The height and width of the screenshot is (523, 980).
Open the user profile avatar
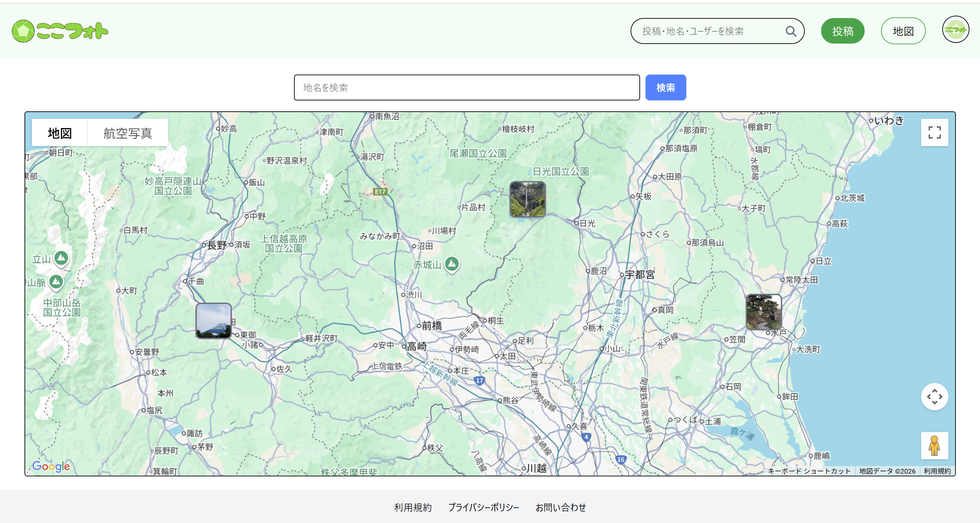955,30
